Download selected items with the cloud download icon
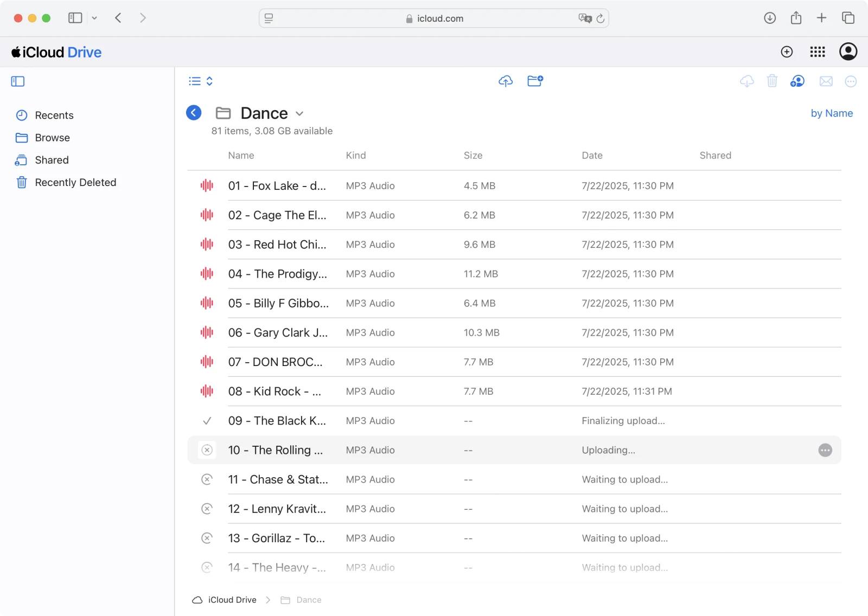 tap(747, 81)
